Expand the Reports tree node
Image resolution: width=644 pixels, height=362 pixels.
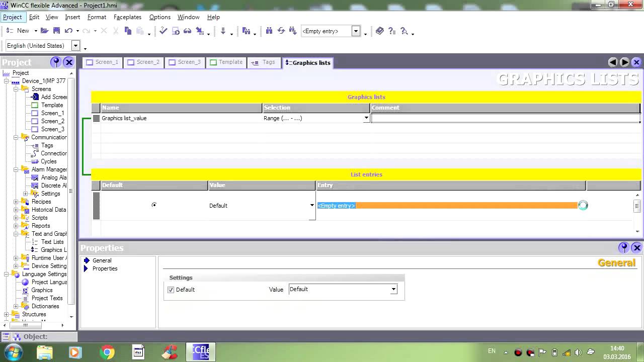(x=16, y=226)
